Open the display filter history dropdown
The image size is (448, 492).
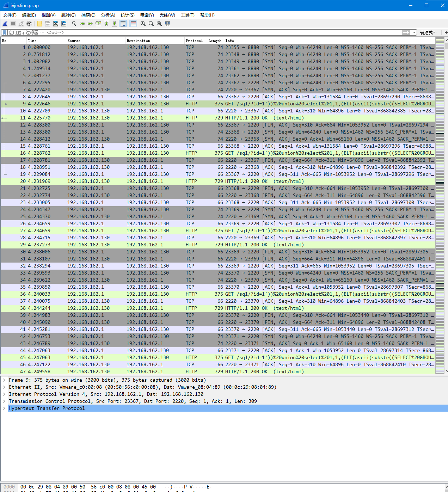point(414,32)
